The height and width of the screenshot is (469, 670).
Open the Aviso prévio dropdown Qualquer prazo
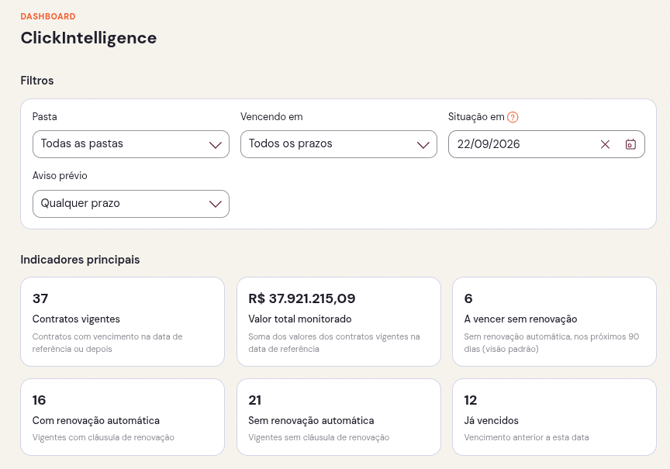[x=131, y=204]
